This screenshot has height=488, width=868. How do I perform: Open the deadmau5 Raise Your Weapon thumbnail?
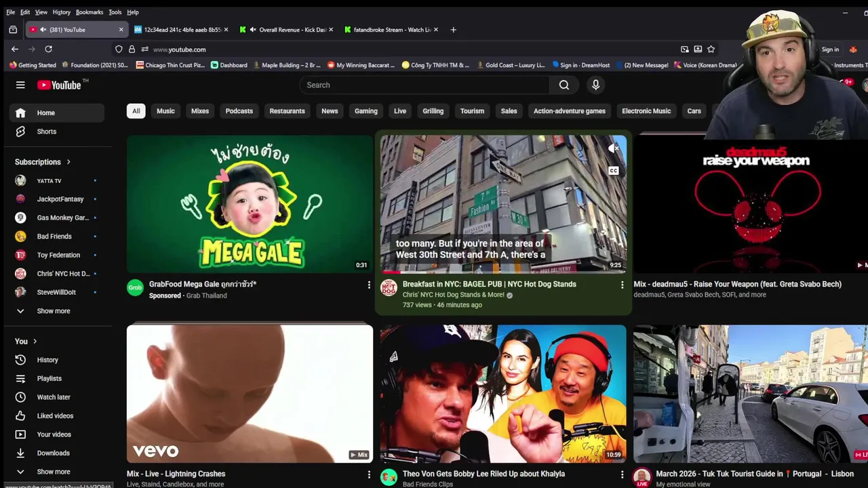751,204
